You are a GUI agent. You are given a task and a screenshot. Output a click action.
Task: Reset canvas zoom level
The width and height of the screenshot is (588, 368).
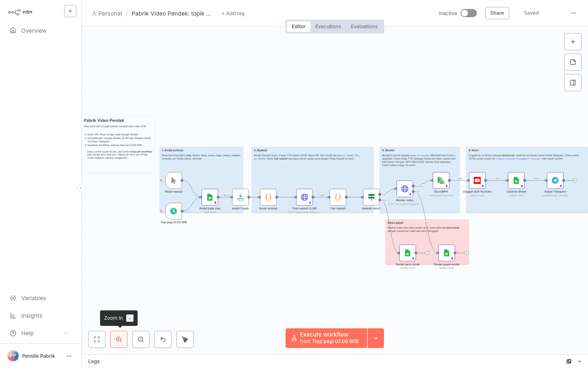pos(163,339)
